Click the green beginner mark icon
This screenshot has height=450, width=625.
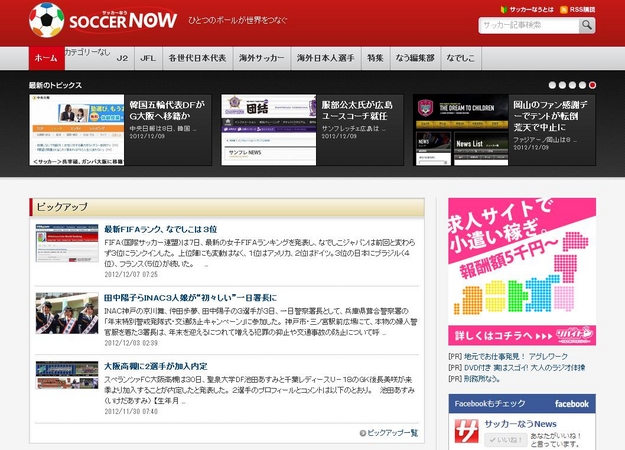500,8
